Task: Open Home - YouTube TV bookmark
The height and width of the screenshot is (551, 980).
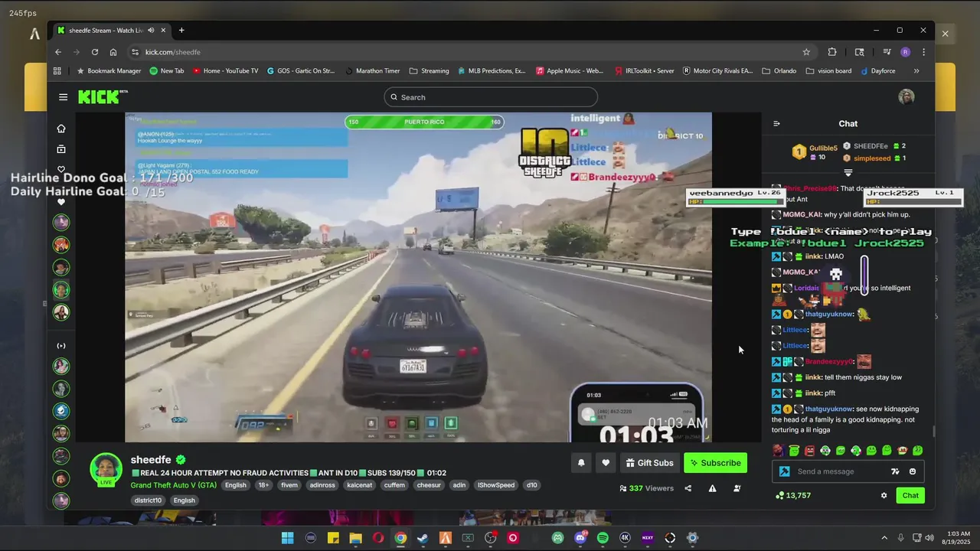Action: [226, 71]
